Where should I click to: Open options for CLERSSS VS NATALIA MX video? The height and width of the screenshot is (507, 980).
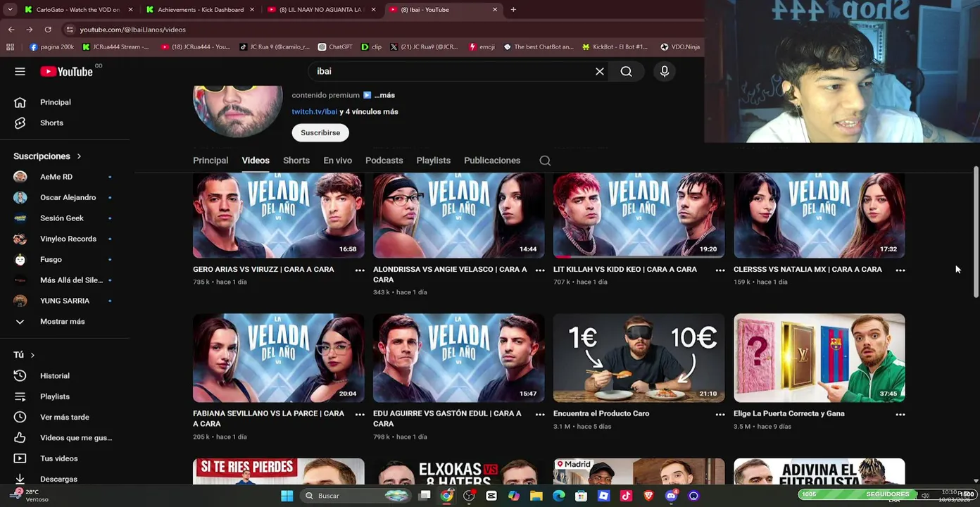point(900,270)
